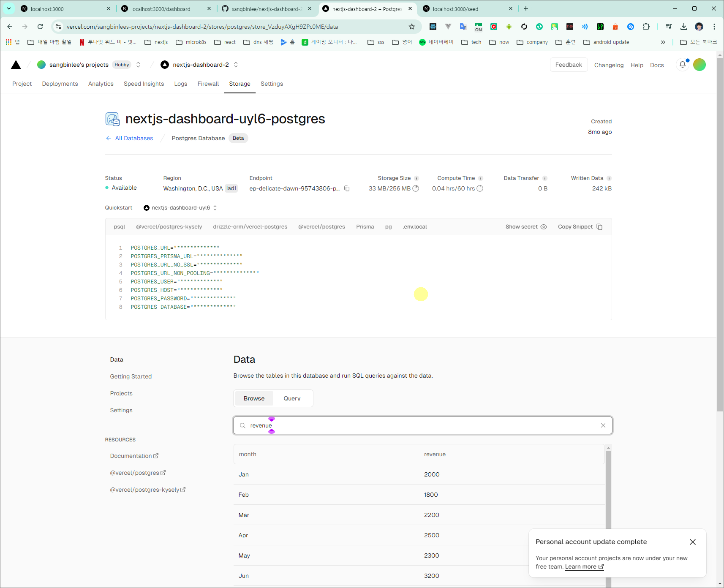The image size is (724, 588).
Task: Select the Prisma quickstart tab
Action: (365, 227)
